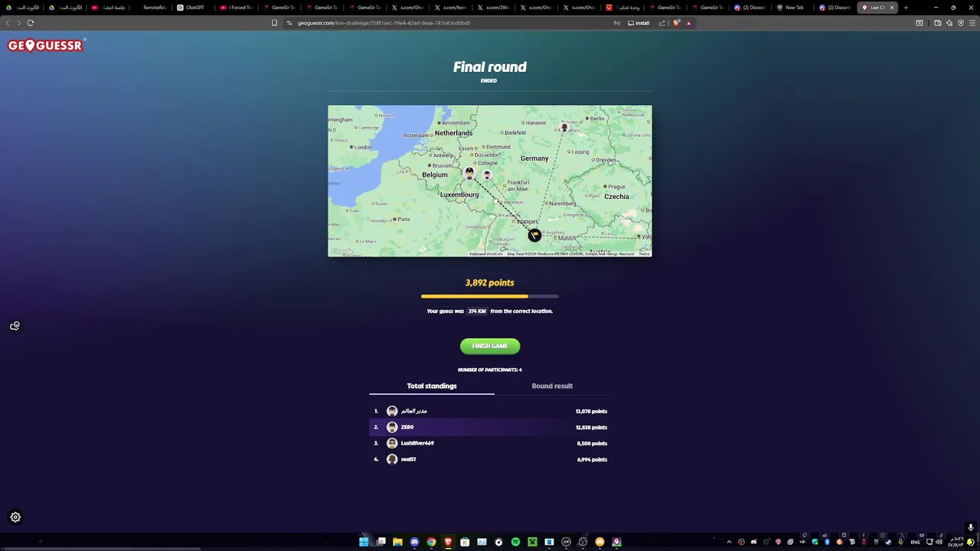
Task: Click the geoguessr.com address bar URL
Action: [x=384, y=23]
